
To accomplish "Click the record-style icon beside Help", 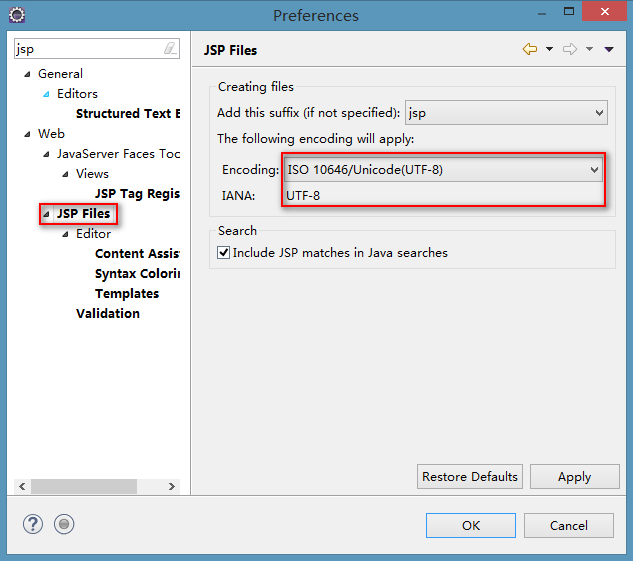I will (64, 524).
